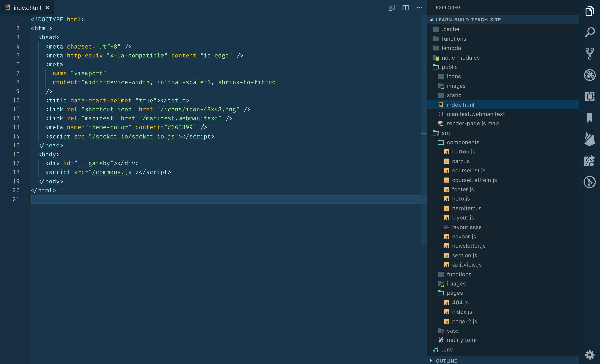Expand the sass folder
The image size is (600, 364).
503,331
